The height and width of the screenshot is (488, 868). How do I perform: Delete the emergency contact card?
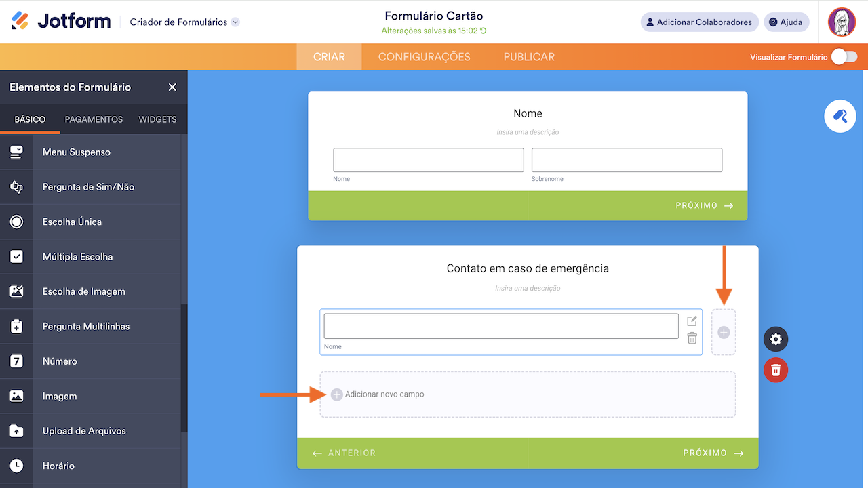tap(776, 370)
